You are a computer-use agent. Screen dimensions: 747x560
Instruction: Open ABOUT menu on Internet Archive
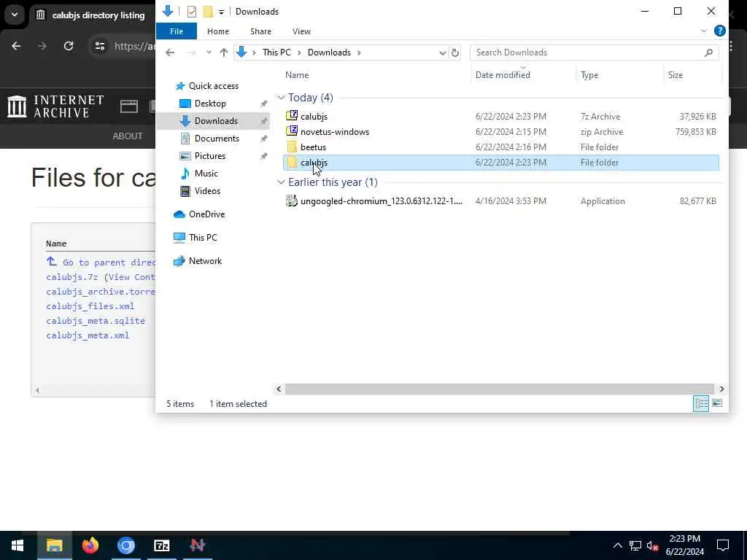point(127,136)
